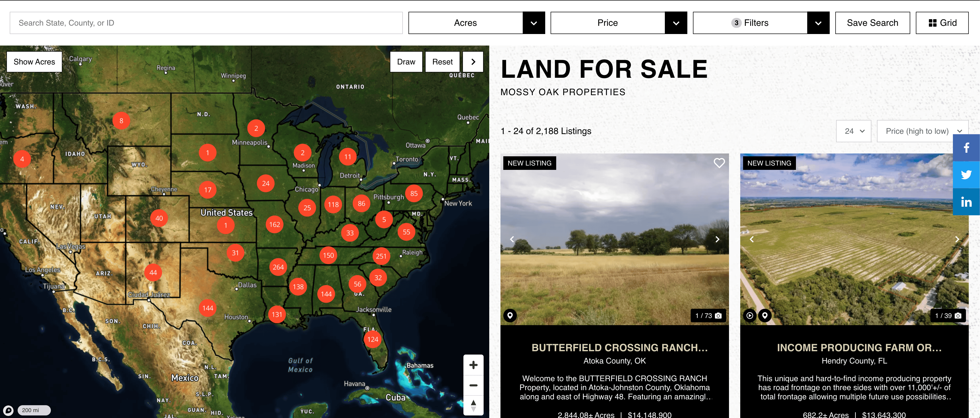
Task: Share via LinkedIn icon
Action: pos(966,202)
